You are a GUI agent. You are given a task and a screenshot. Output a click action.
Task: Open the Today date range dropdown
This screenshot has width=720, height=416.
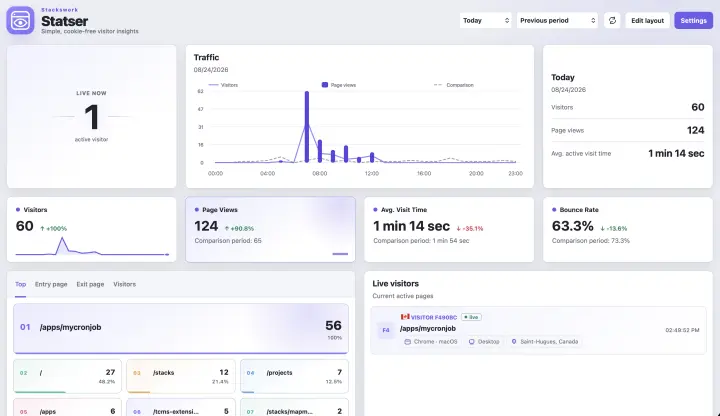485,20
